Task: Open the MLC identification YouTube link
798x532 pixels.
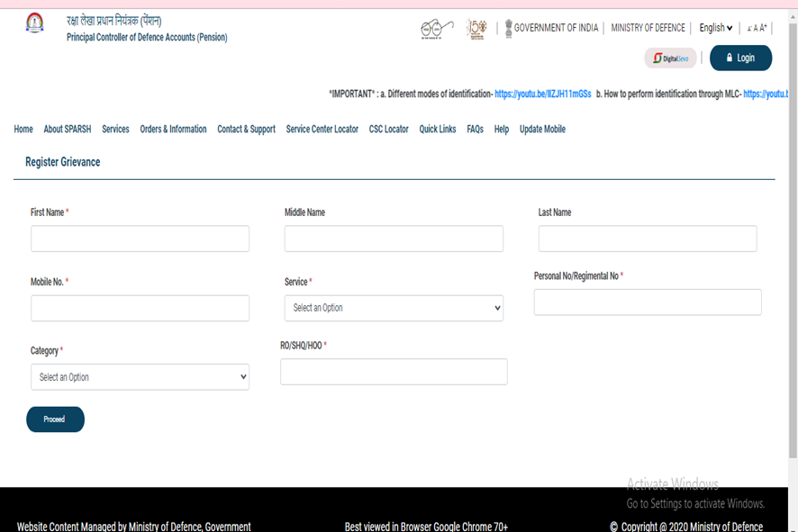Action: 766,95
